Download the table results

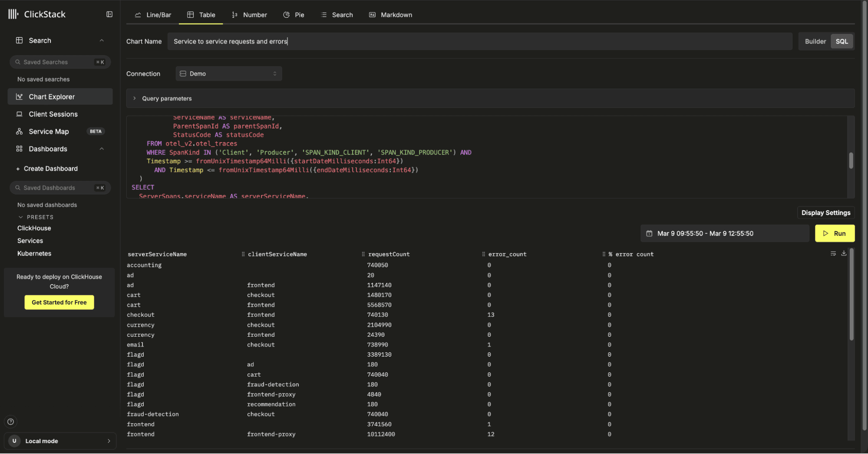click(844, 253)
